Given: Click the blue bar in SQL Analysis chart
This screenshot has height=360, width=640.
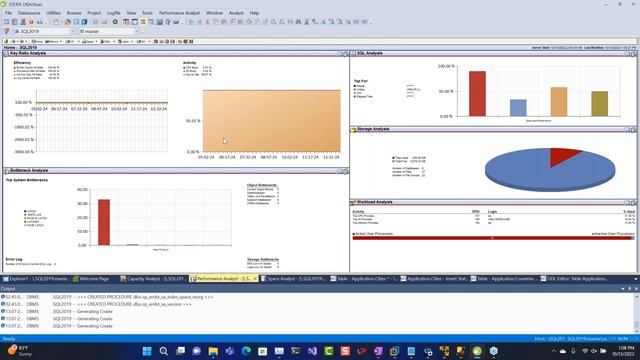Looking at the screenshot, I should click(x=518, y=108).
